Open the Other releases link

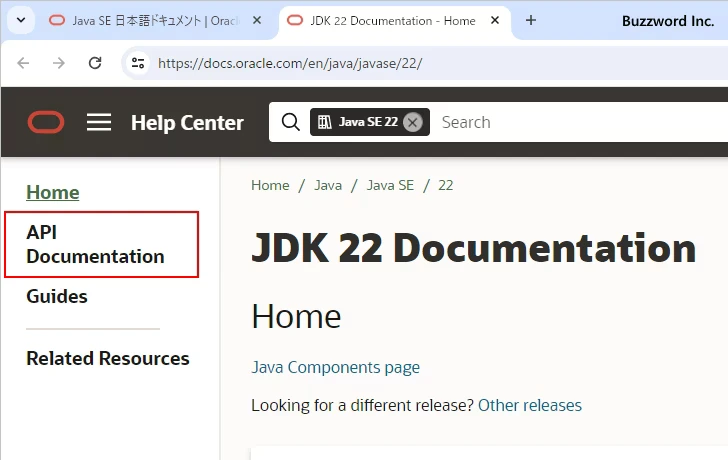click(x=530, y=405)
